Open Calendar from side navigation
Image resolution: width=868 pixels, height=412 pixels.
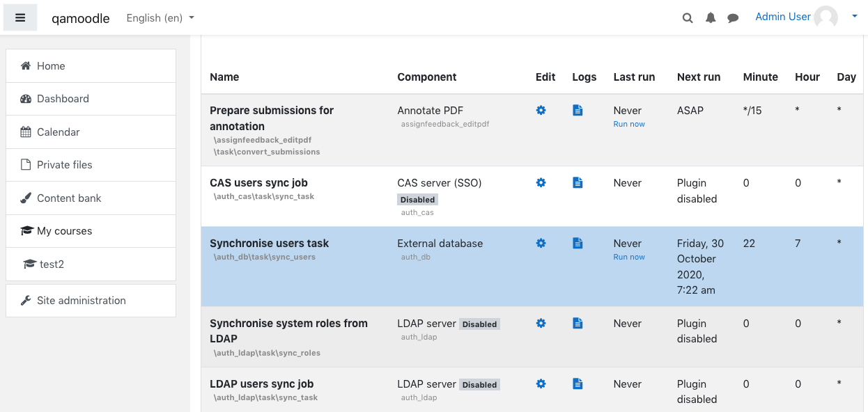91,132
